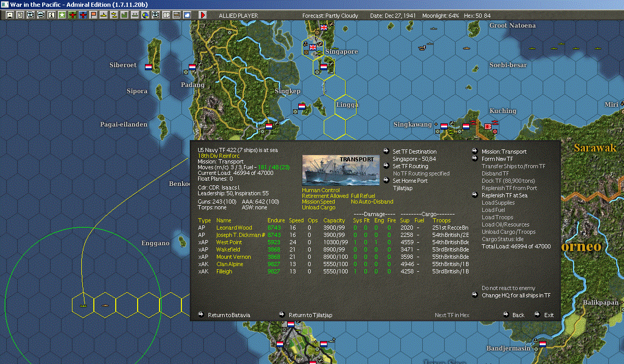Toggle Unload Cargo setting
Viewport: 624px width, 364px height.
click(x=319, y=207)
